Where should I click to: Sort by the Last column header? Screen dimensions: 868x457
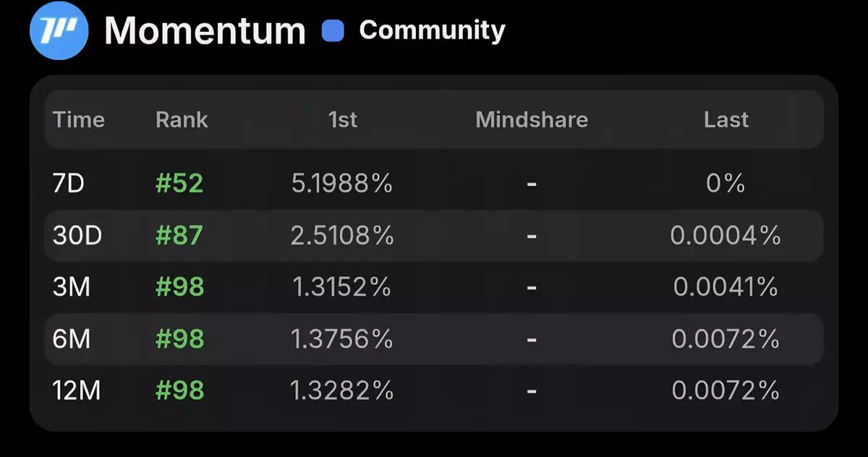(726, 119)
